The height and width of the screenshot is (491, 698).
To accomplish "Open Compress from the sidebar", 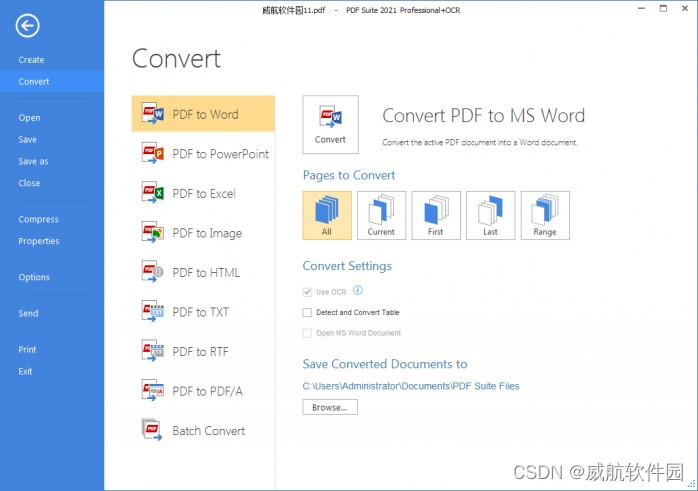I will (38, 219).
